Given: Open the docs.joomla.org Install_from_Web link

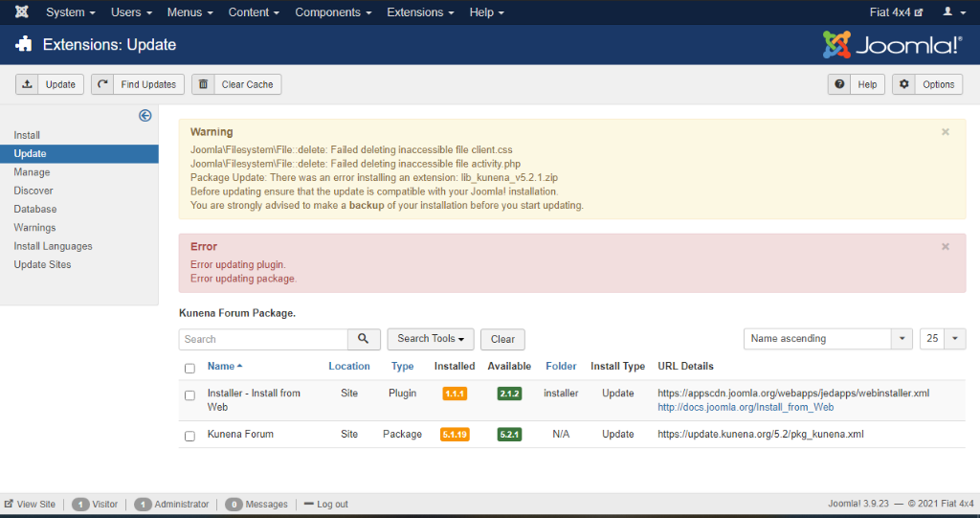Looking at the screenshot, I should [746, 407].
